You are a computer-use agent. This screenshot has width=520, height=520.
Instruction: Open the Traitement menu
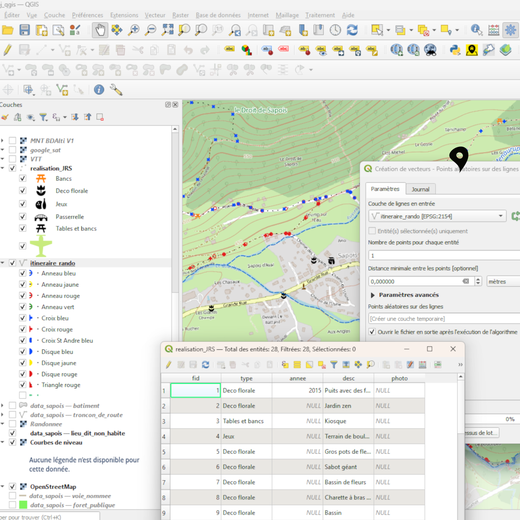point(320,15)
